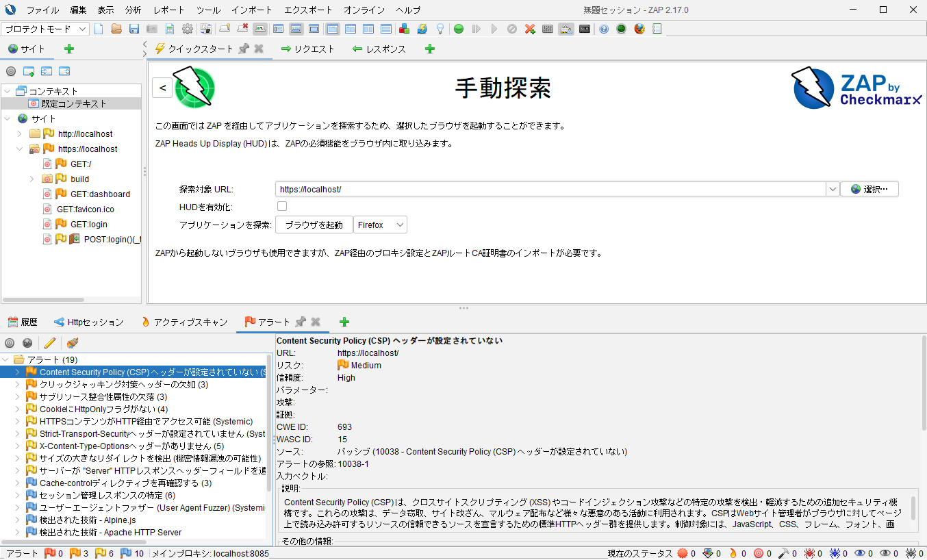Create a new session with the blank page icon
The width and height of the screenshot is (927, 560).
click(99, 29)
